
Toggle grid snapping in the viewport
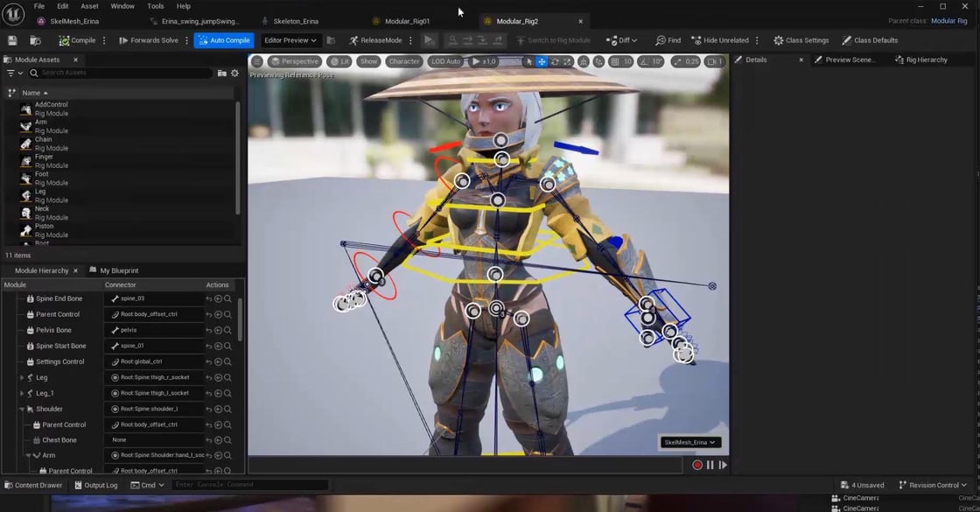[615, 61]
